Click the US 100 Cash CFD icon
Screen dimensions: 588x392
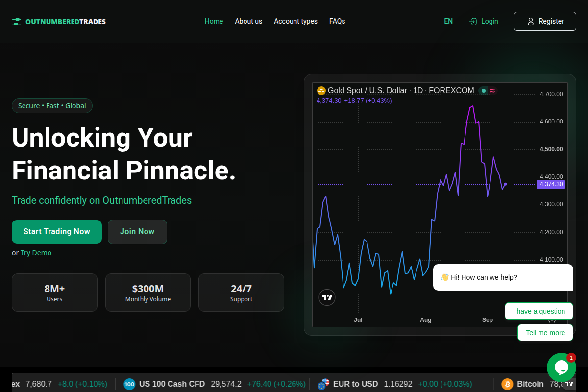129,384
